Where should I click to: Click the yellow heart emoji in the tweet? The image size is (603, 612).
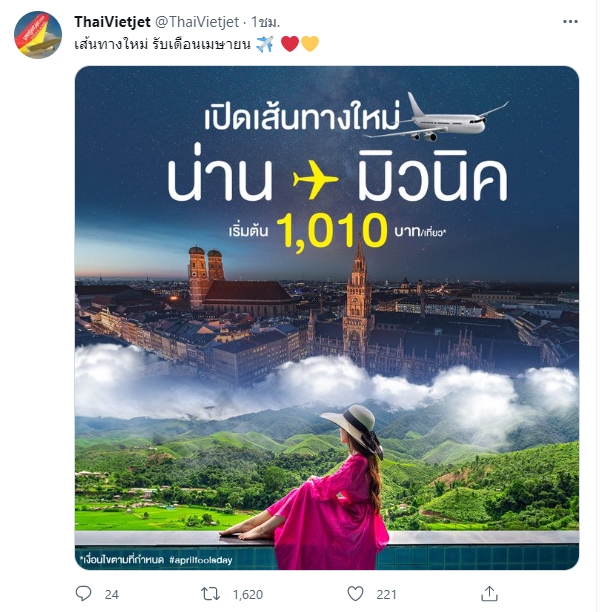coord(310,44)
